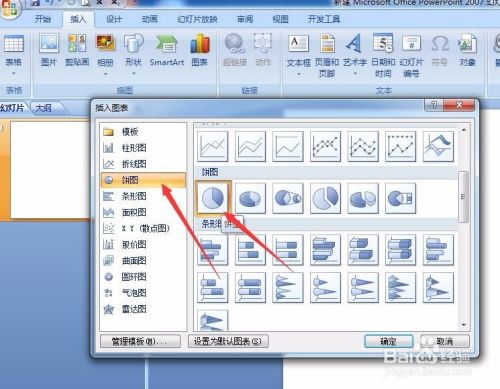
Task: Select Area chart (面积图) category
Action: pyautogui.click(x=143, y=212)
